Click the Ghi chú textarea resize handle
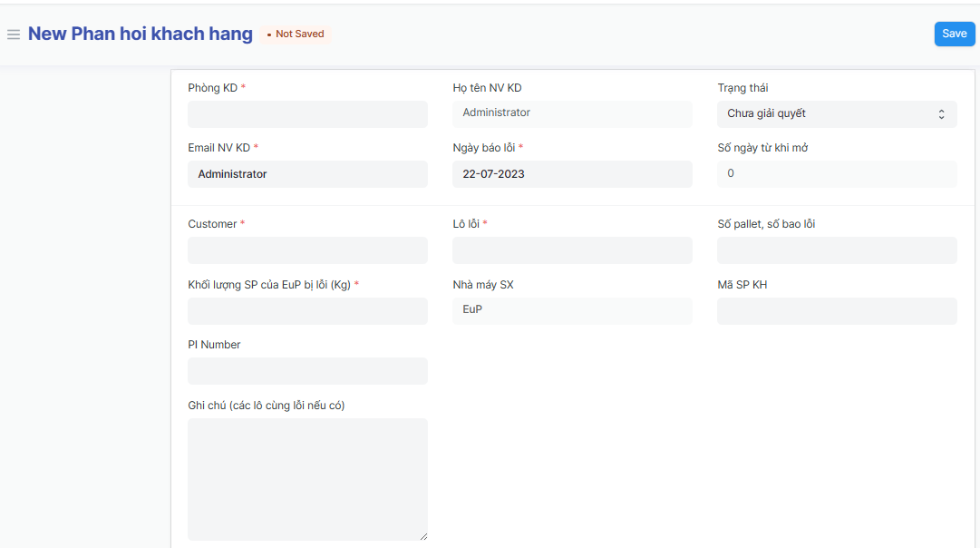 pyautogui.click(x=422, y=536)
